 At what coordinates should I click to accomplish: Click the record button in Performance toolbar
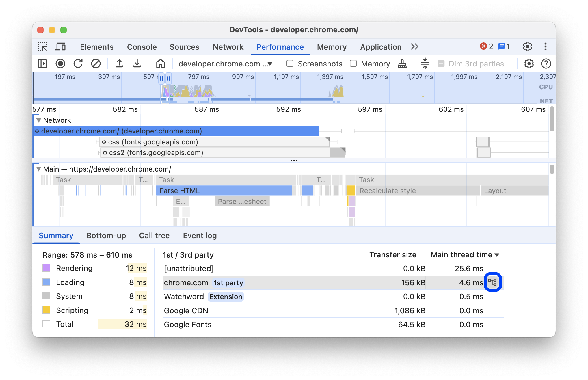point(60,64)
